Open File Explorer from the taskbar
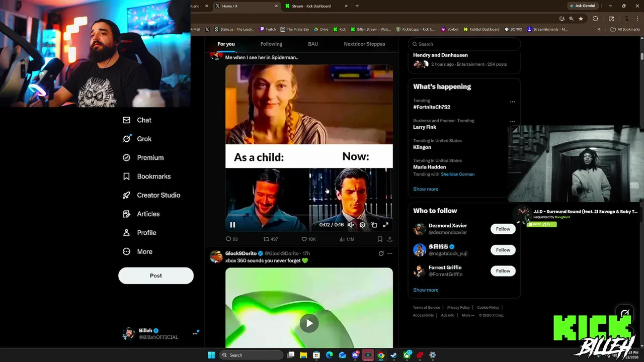This screenshot has height=362, width=644. click(303, 355)
